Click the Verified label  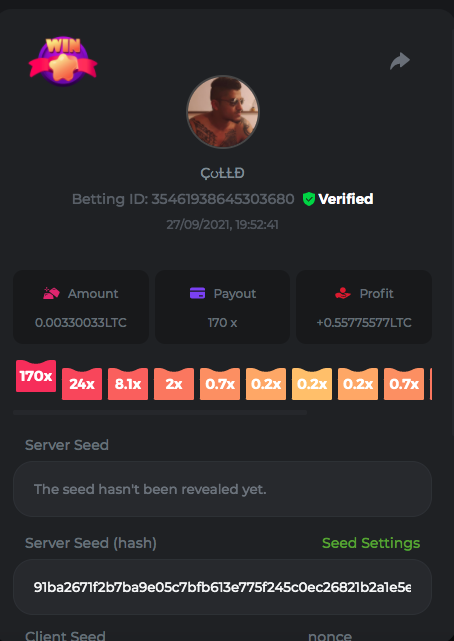[x=346, y=199]
